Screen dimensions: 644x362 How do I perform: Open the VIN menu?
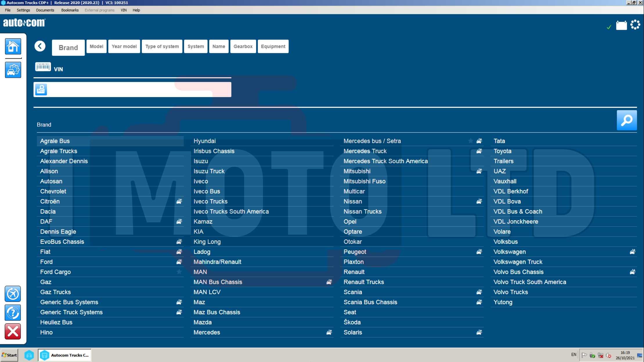click(124, 10)
